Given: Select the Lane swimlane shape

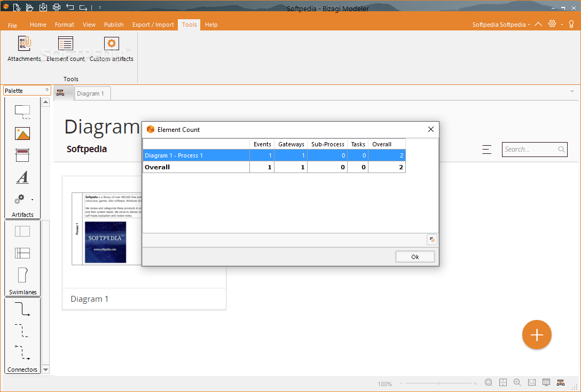Looking at the screenshot, I should [x=22, y=253].
